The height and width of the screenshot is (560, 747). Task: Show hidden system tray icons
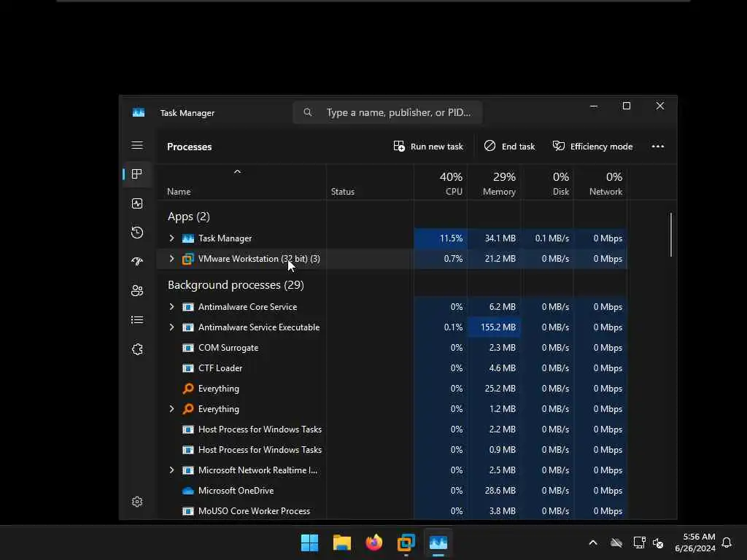(593, 542)
